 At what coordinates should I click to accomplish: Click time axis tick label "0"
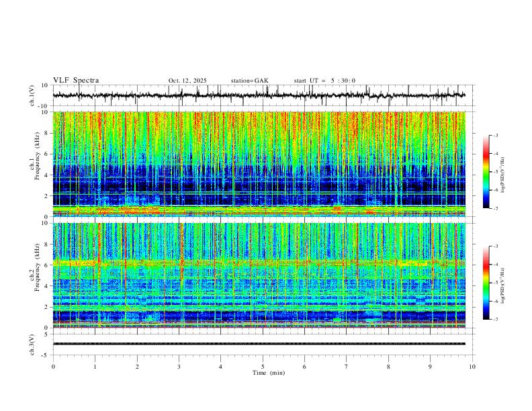point(53,367)
